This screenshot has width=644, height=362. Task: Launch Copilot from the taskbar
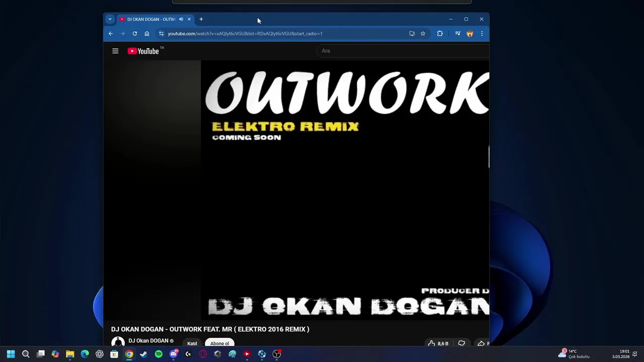tap(55, 354)
